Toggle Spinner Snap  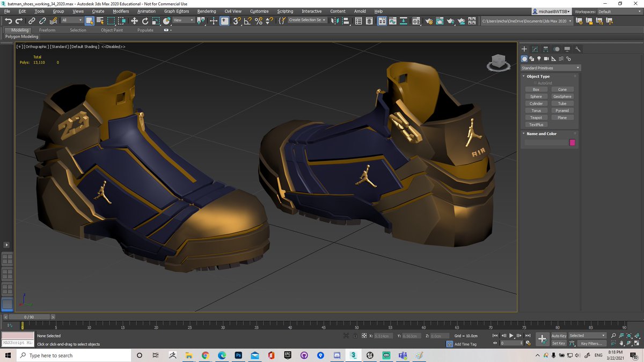(x=269, y=20)
